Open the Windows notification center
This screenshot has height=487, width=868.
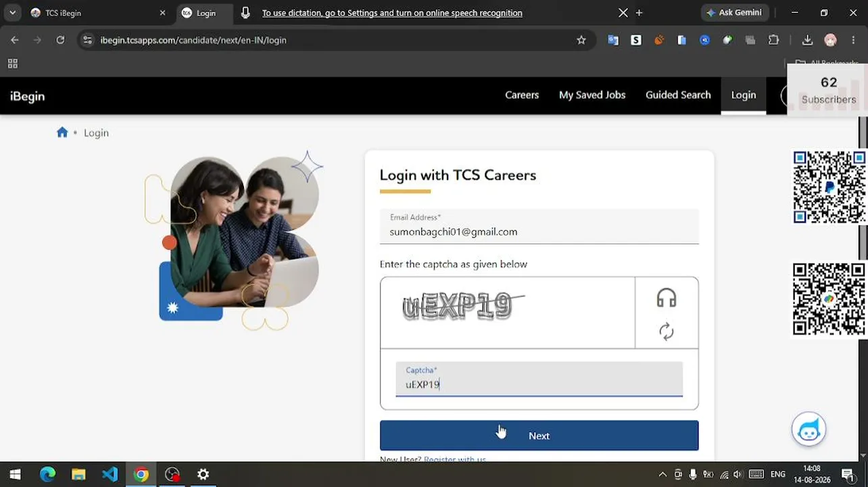pos(848,475)
